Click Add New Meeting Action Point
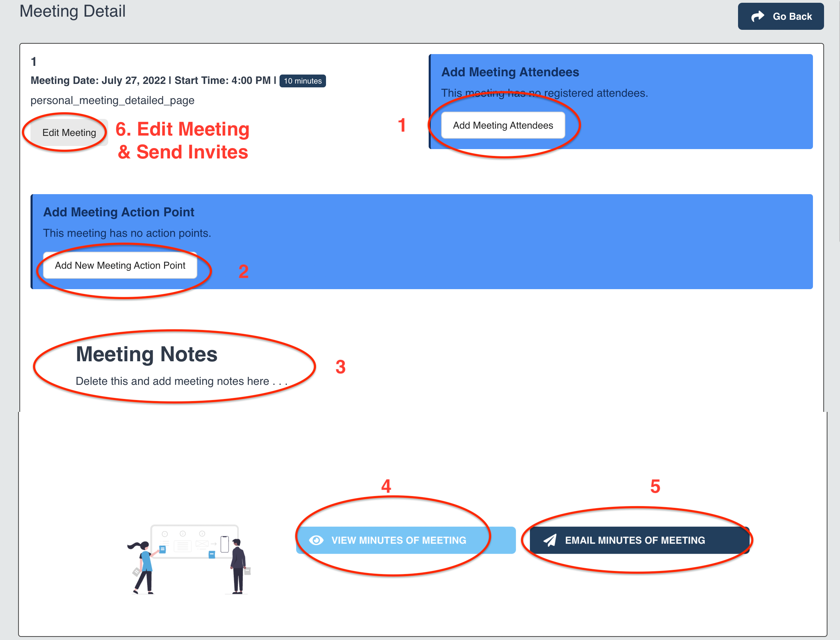Image resolution: width=840 pixels, height=640 pixels. [x=120, y=265]
